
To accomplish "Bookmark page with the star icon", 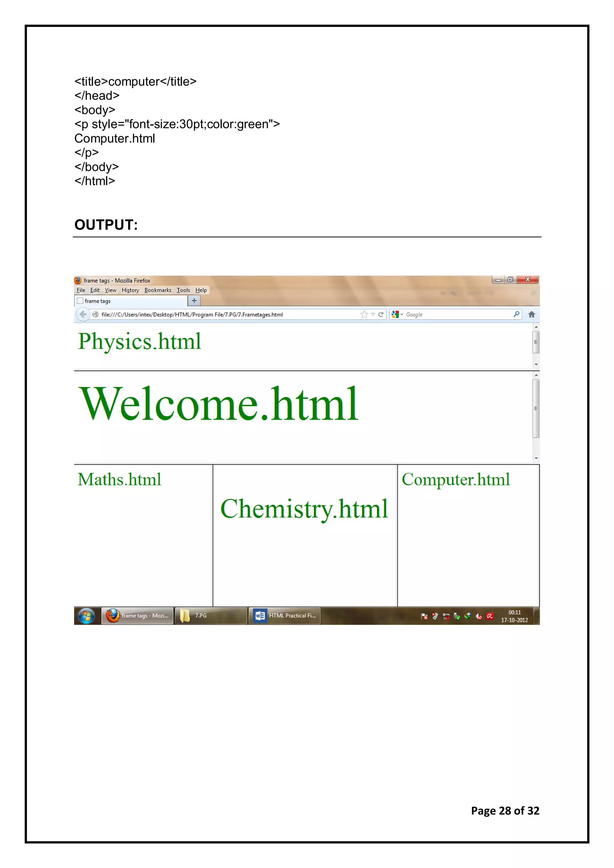I will [364, 315].
